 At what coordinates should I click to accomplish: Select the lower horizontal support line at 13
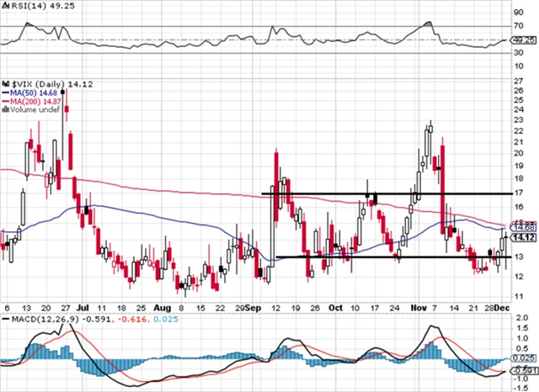[x=379, y=257]
